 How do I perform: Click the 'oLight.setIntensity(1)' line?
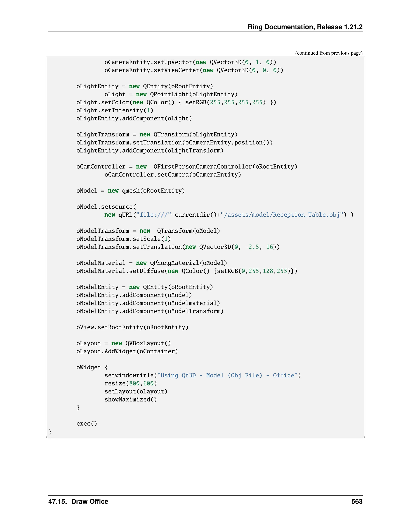point(115,110)
